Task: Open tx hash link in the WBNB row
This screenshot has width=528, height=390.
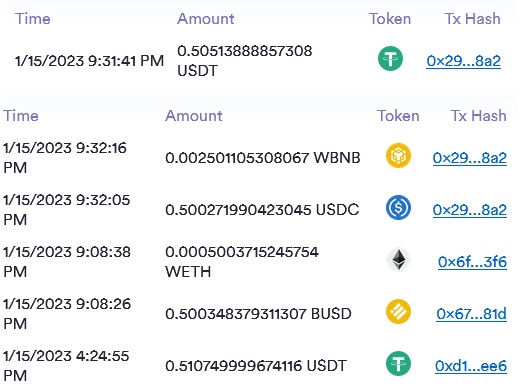Action: tap(470, 158)
